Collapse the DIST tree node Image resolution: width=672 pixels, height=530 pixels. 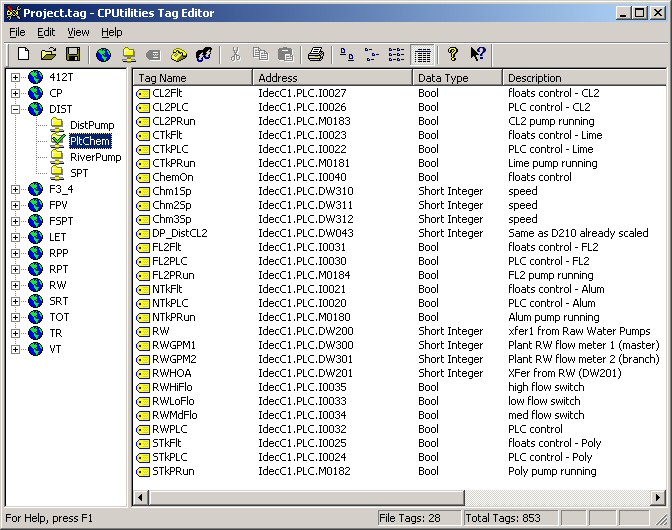tap(16, 109)
